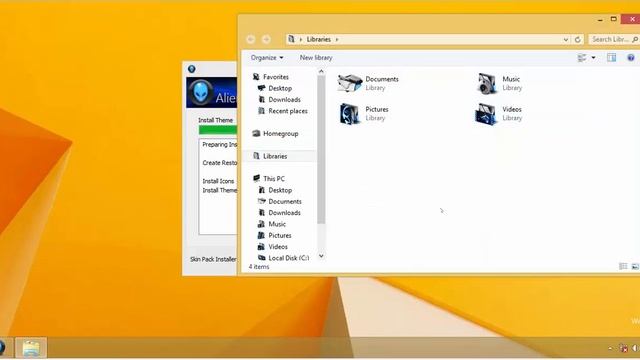Click the Start orb on taskbar
This screenshot has height=360, width=640.
coord(2,348)
